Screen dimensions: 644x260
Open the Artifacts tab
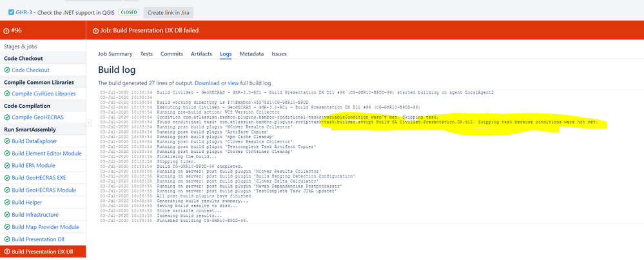(201, 54)
